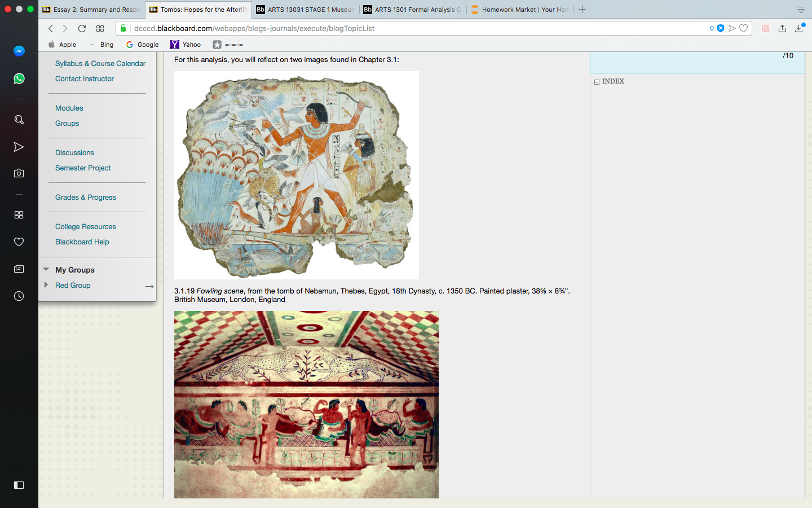Click the Etruscan tomb banquet painting

pyautogui.click(x=306, y=404)
